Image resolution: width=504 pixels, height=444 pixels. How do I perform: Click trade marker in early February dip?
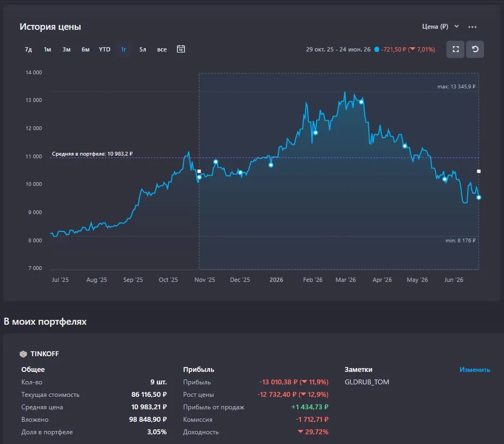[316, 133]
